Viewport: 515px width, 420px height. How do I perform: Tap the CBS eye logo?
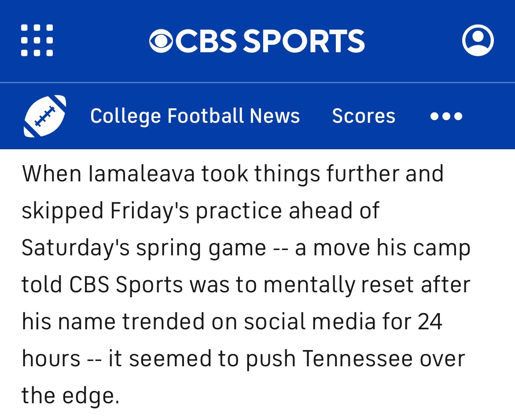pos(161,41)
